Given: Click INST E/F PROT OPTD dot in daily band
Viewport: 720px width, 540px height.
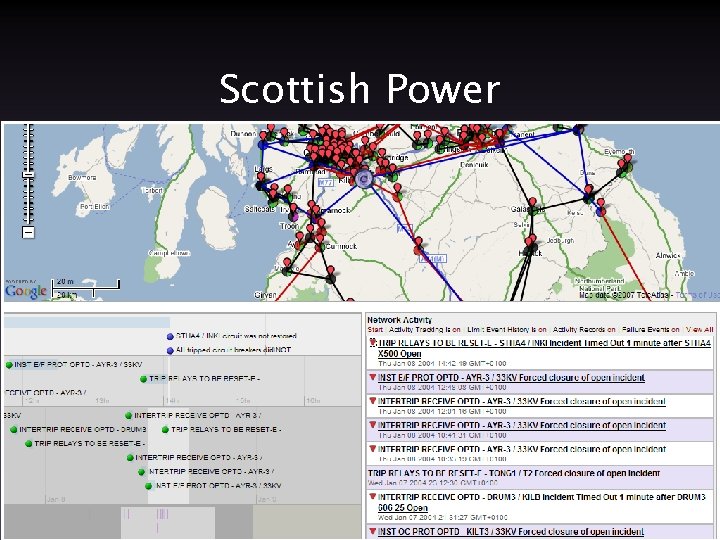Looking at the screenshot, I should point(148,486).
